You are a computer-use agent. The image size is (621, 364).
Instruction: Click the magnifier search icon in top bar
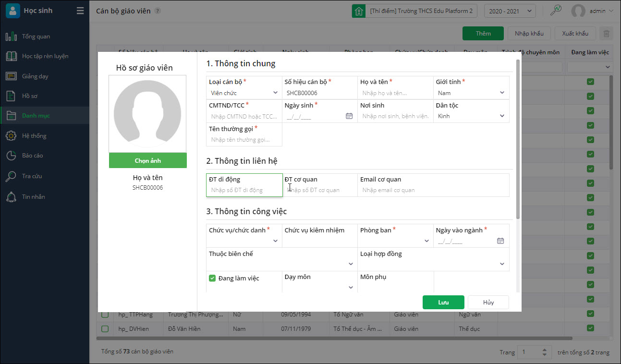click(x=556, y=11)
